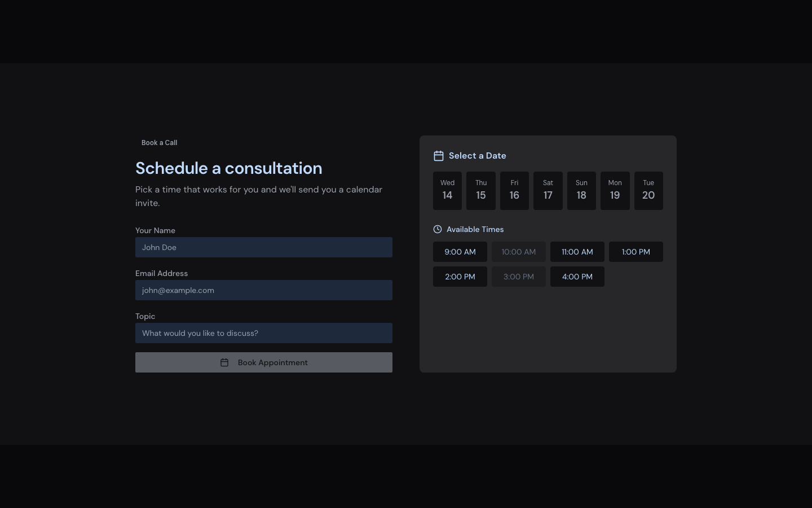Select the 11:00 AM time slot
The height and width of the screenshot is (508, 812).
click(577, 252)
